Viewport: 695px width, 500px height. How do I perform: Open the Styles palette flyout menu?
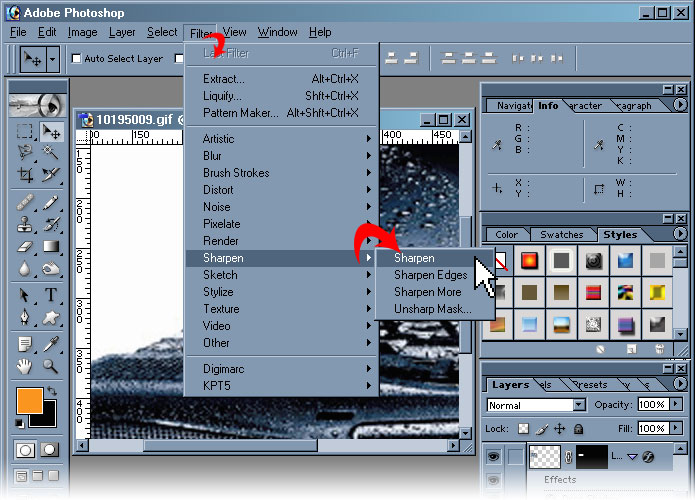[680, 233]
